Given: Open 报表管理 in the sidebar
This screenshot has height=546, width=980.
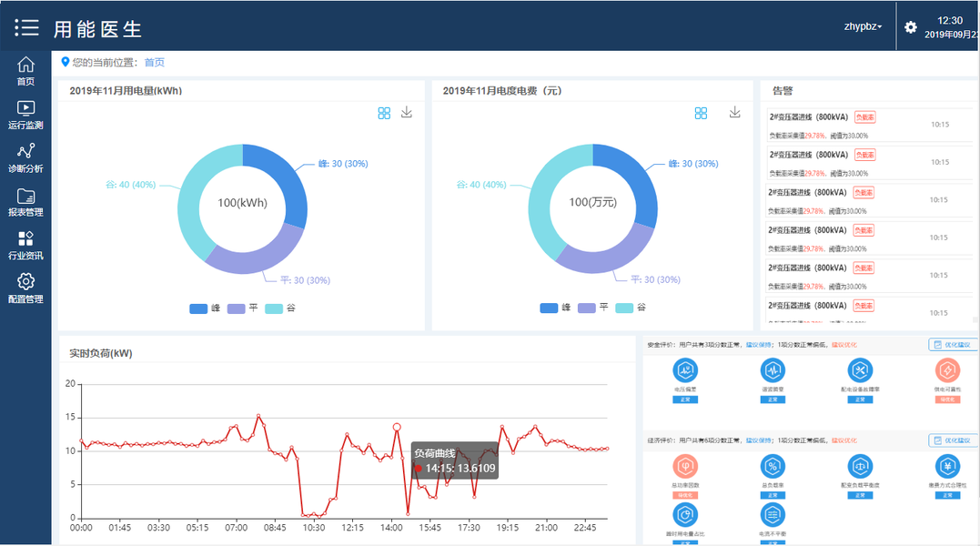Looking at the screenshot, I should coord(25,202).
